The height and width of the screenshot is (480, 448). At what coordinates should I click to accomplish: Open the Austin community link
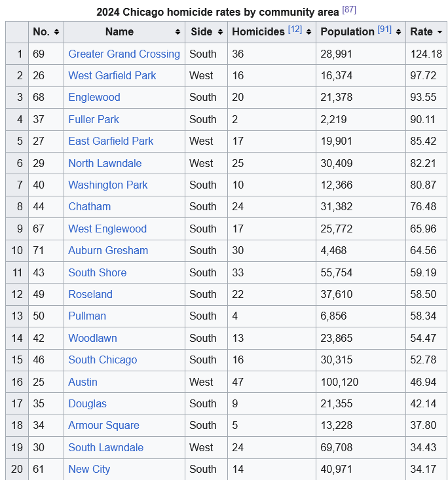(83, 382)
